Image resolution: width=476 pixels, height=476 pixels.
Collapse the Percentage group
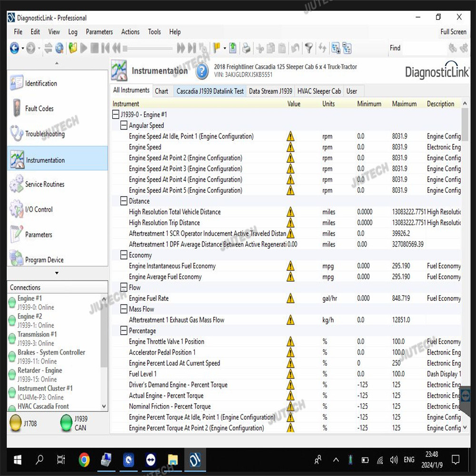coord(124,331)
